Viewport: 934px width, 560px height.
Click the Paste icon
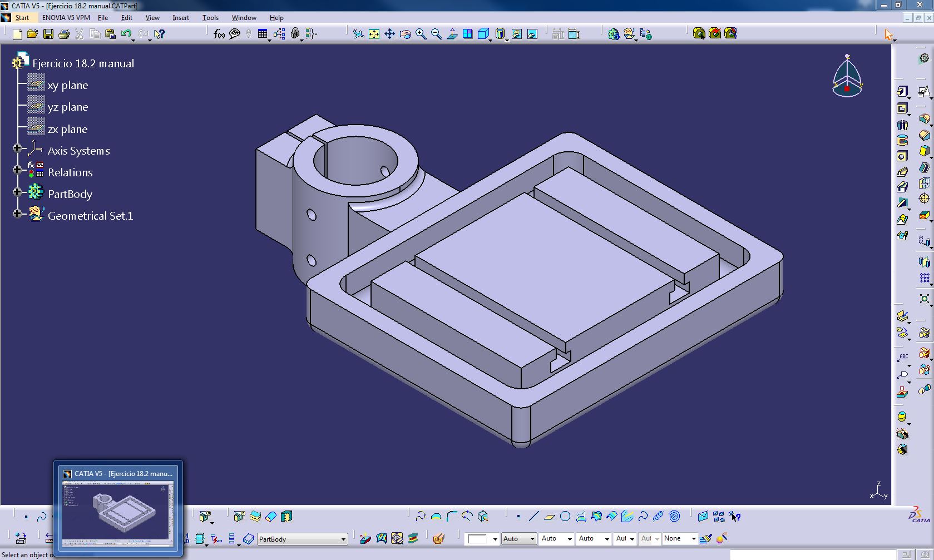[110, 34]
